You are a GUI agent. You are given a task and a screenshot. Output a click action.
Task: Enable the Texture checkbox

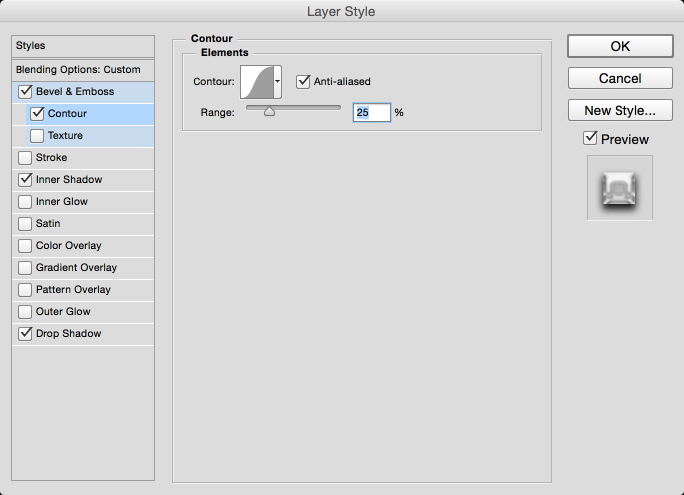(37, 136)
